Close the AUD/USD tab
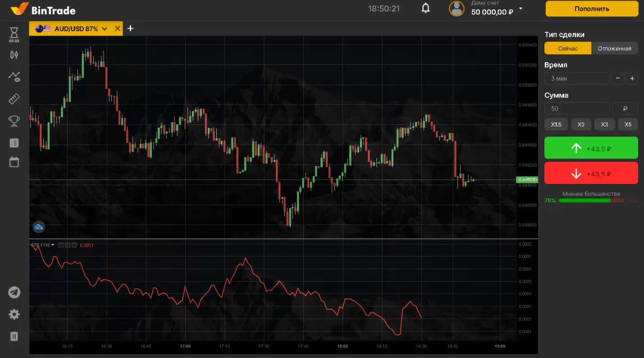This screenshot has height=358, width=644. coord(118,29)
